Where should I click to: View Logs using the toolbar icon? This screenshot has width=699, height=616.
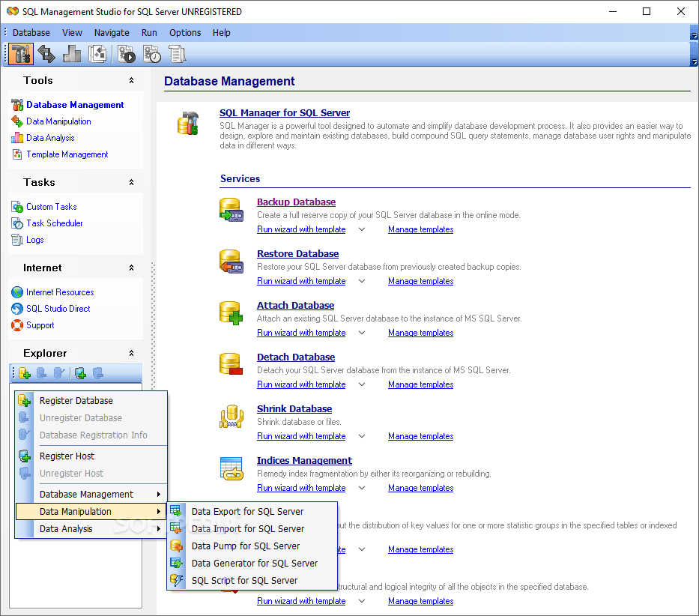176,54
